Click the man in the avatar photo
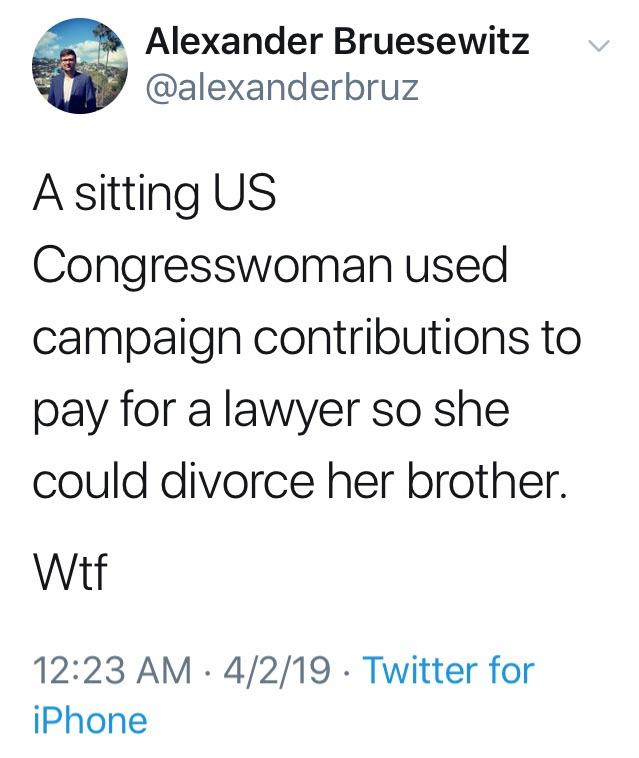 [72, 81]
